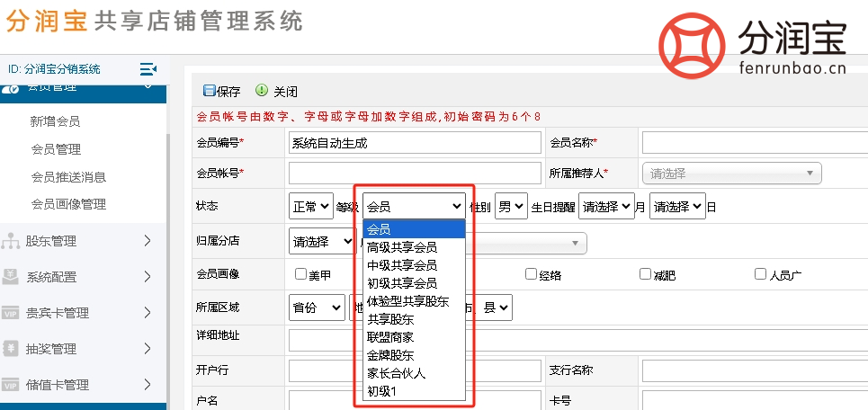Open the 性别 男 dropdown
868x410 pixels.
pos(511,207)
